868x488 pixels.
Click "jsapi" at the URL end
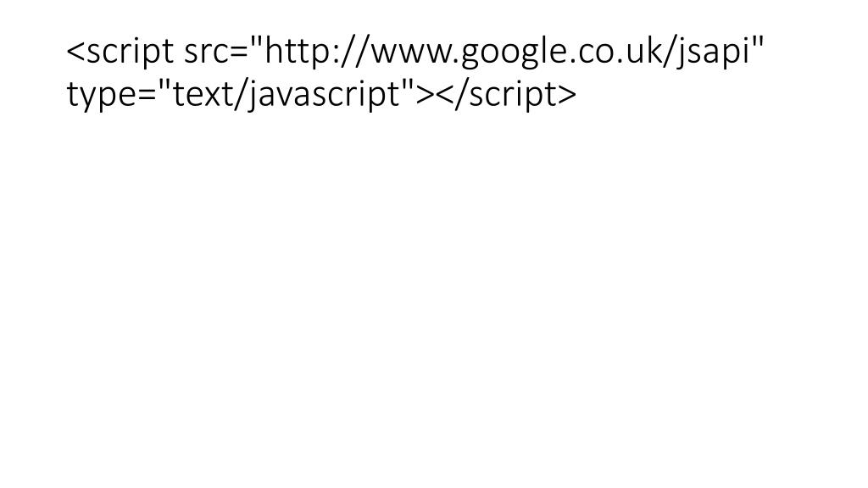(712, 52)
